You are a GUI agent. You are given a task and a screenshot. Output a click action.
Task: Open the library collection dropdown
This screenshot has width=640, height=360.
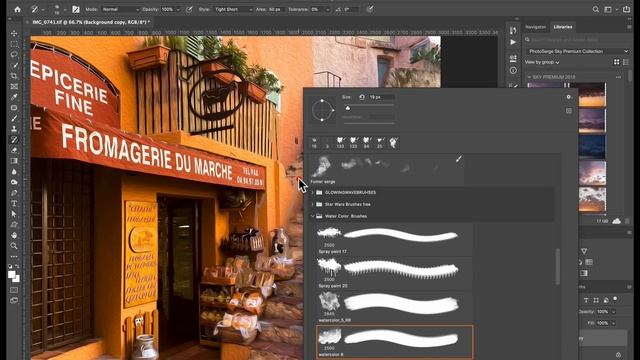(x=578, y=51)
